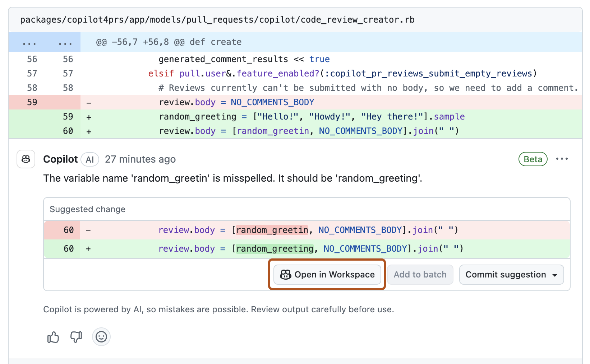Image resolution: width=590 pixels, height=364 pixels.
Task: Click the suggested removed line 60 code
Action: pos(308,230)
